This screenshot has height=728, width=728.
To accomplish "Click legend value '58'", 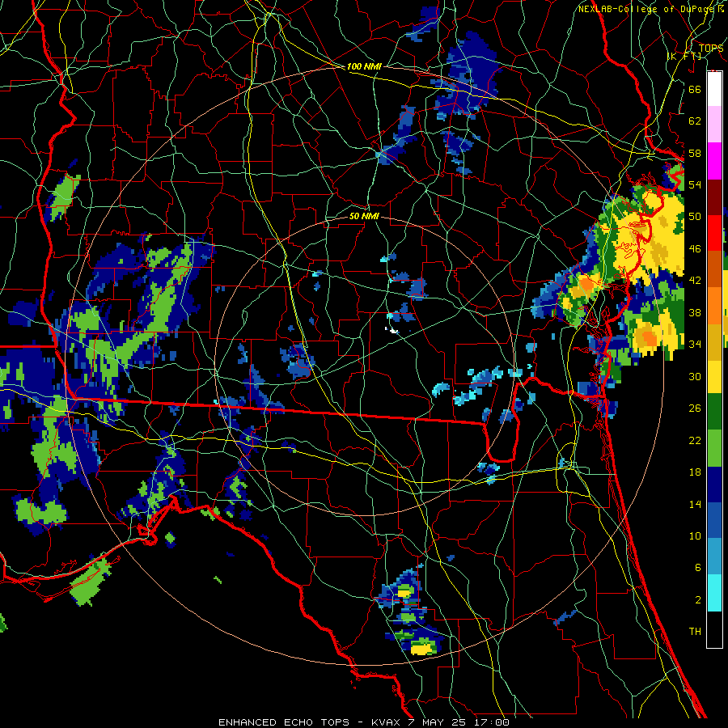I will [695, 153].
